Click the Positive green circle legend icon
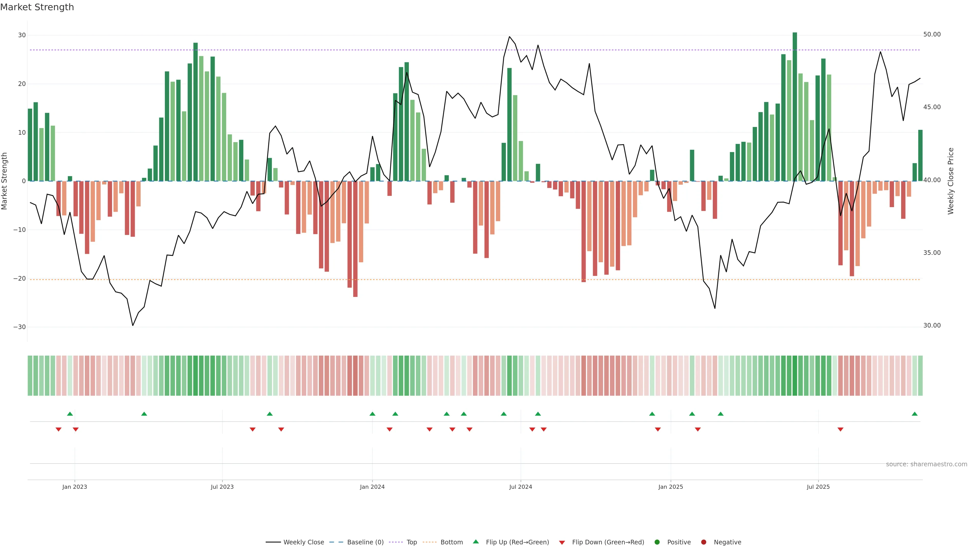The image size is (980, 551). 657,542
